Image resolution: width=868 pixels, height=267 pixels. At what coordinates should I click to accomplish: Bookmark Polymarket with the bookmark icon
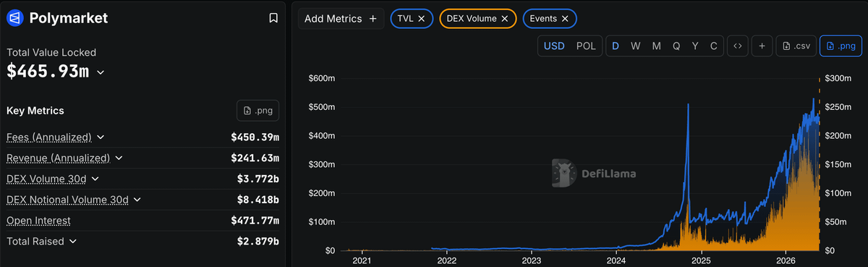tap(273, 18)
